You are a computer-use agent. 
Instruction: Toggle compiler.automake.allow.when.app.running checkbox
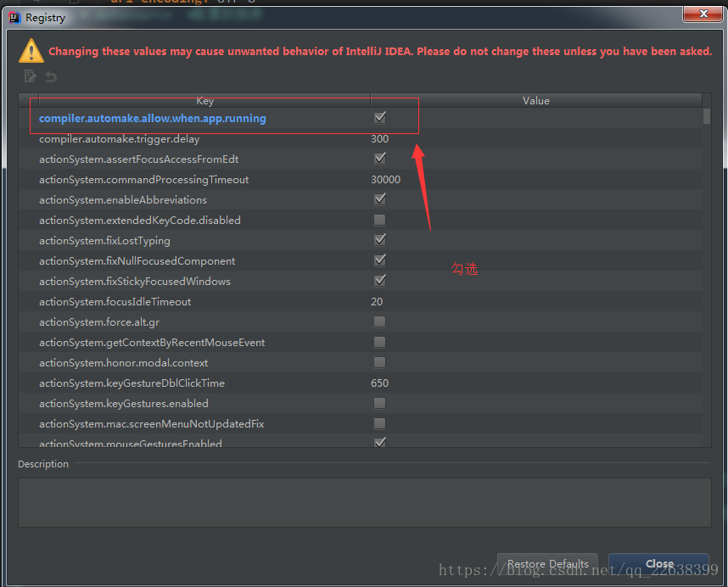coord(380,118)
